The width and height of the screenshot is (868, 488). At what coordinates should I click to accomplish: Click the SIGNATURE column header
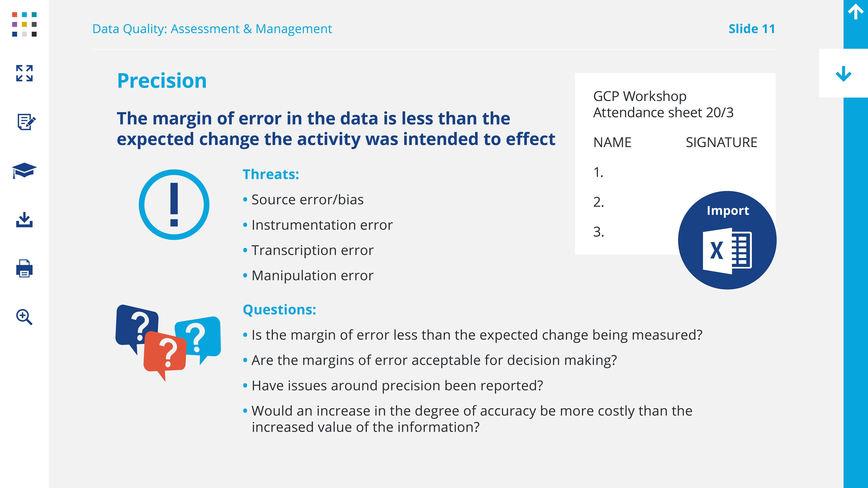coord(721,142)
